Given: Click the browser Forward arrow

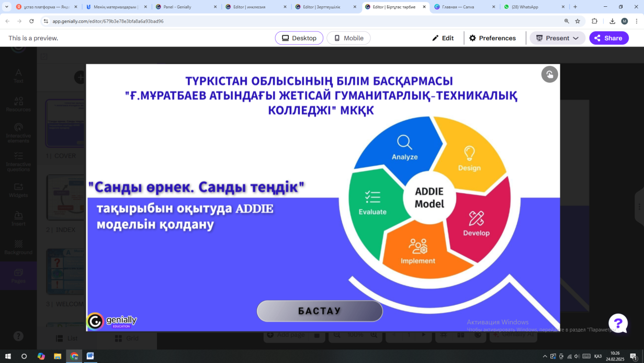Looking at the screenshot, I should click(19, 21).
